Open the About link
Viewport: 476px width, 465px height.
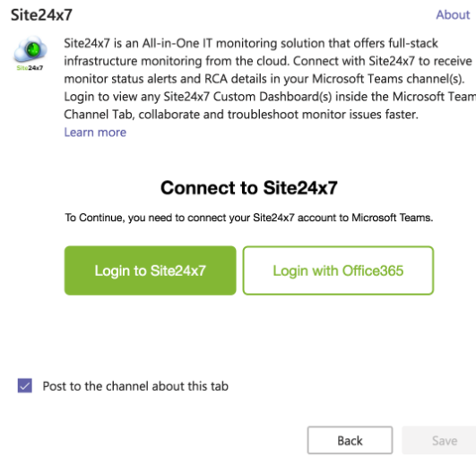(x=453, y=14)
